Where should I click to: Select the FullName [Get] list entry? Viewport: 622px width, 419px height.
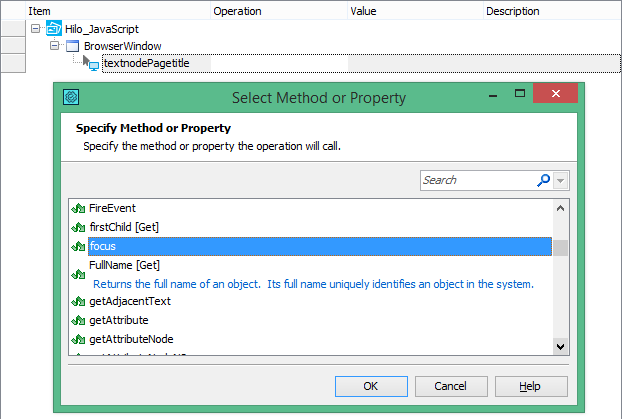pos(124,265)
